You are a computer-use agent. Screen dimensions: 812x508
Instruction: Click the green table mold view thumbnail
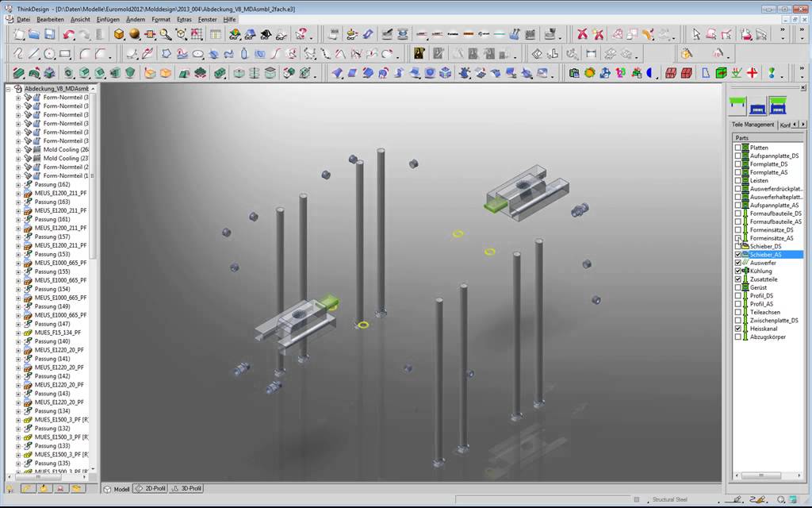pos(738,106)
